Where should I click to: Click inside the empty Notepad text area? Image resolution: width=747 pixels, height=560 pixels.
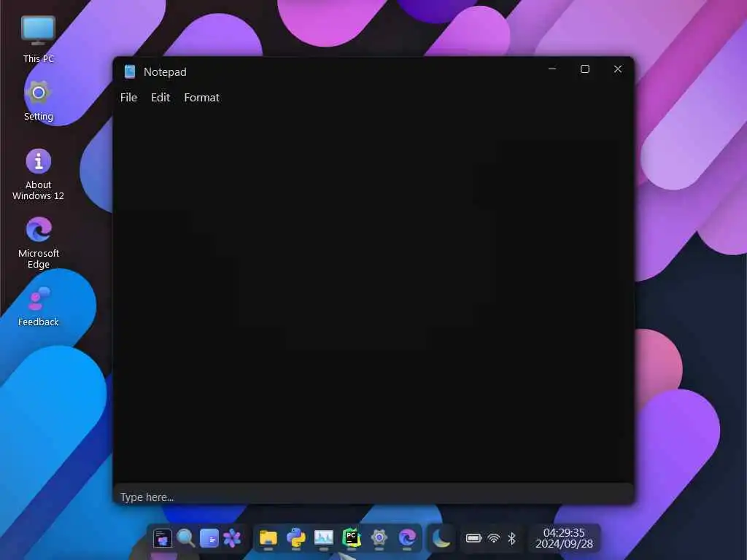pyautogui.click(x=373, y=295)
